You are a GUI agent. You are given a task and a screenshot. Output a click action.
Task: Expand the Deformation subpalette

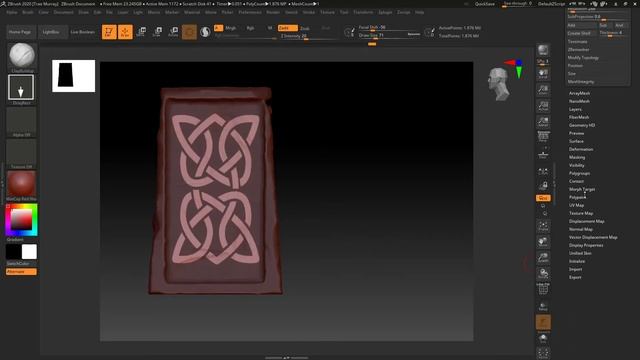[x=581, y=149]
